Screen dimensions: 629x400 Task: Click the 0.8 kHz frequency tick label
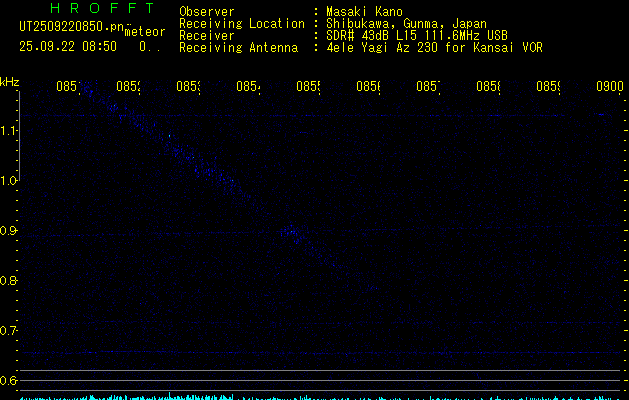click(x=10, y=281)
